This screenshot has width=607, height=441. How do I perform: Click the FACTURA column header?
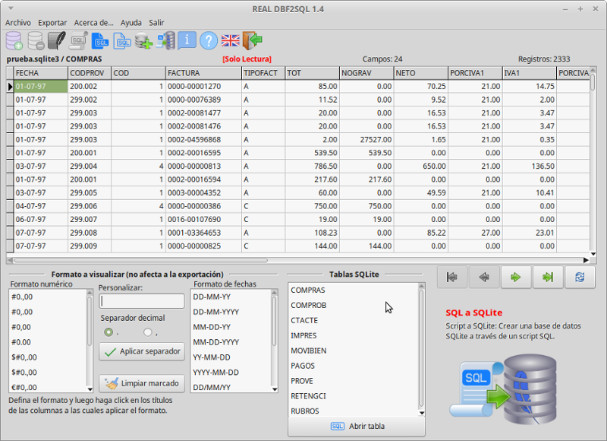point(203,73)
